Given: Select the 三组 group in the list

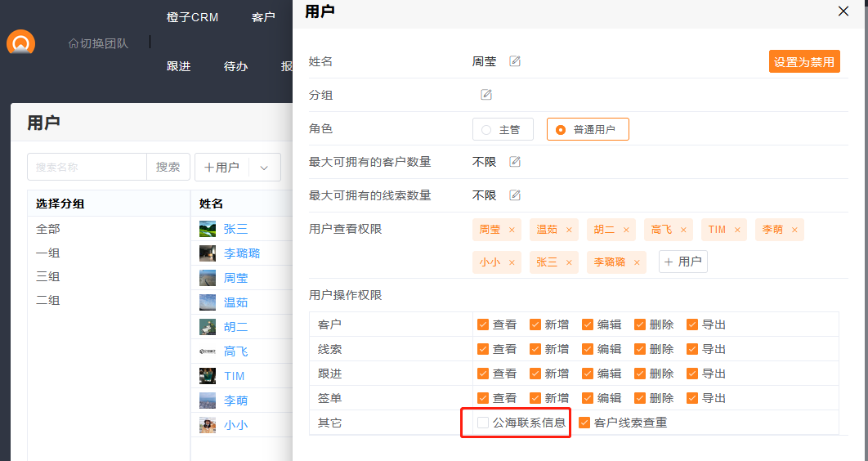Looking at the screenshot, I should (48, 277).
